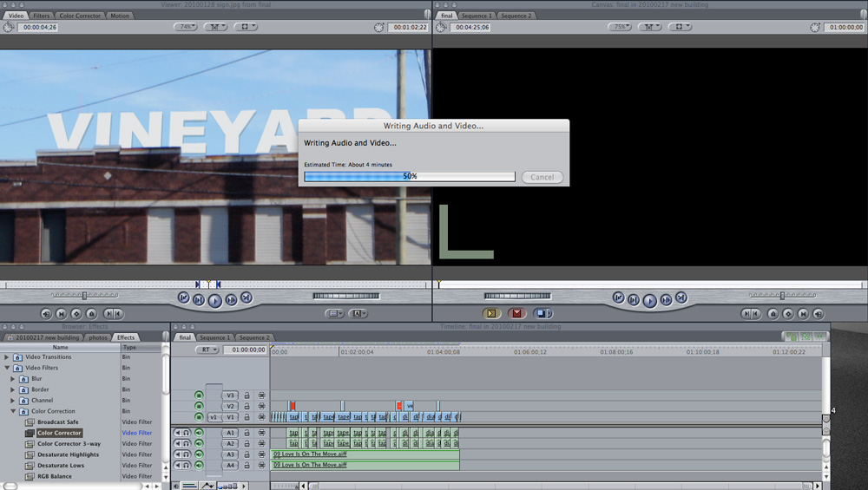The width and height of the screenshot is (868, 490).
Task: Toggle A4 track audible control
Action: point(199,465)
